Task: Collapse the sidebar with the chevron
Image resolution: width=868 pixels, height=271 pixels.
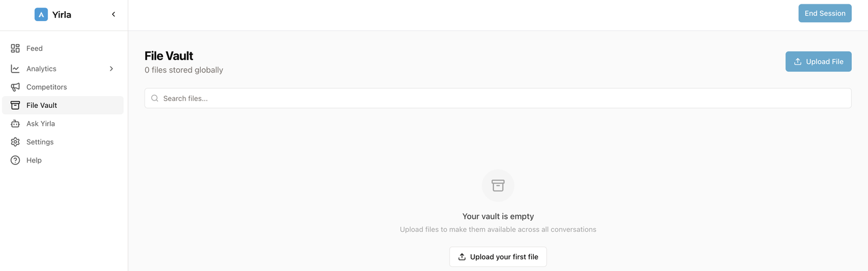Action: tap(113, 14)
